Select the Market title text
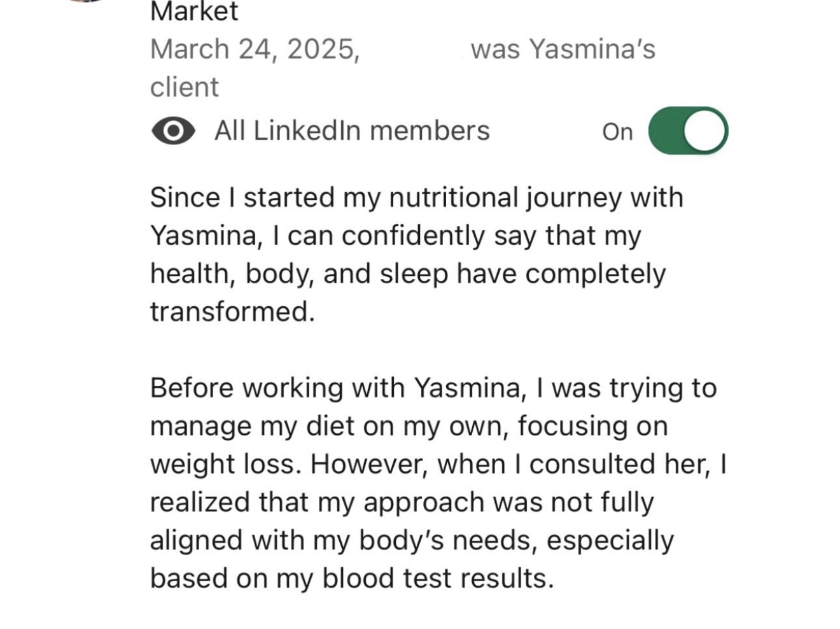This screenshot has width=840, height=629. [x=193, y=11]
